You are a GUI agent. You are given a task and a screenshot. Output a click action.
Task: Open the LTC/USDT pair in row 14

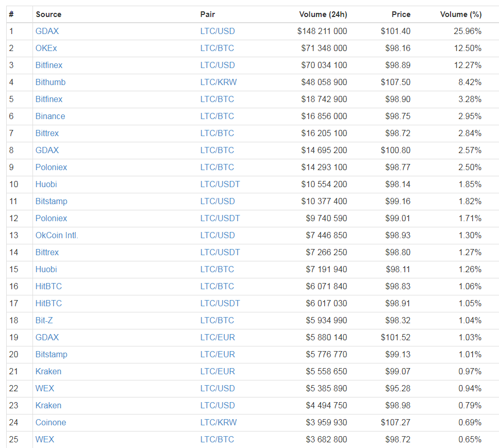point(220,252)
